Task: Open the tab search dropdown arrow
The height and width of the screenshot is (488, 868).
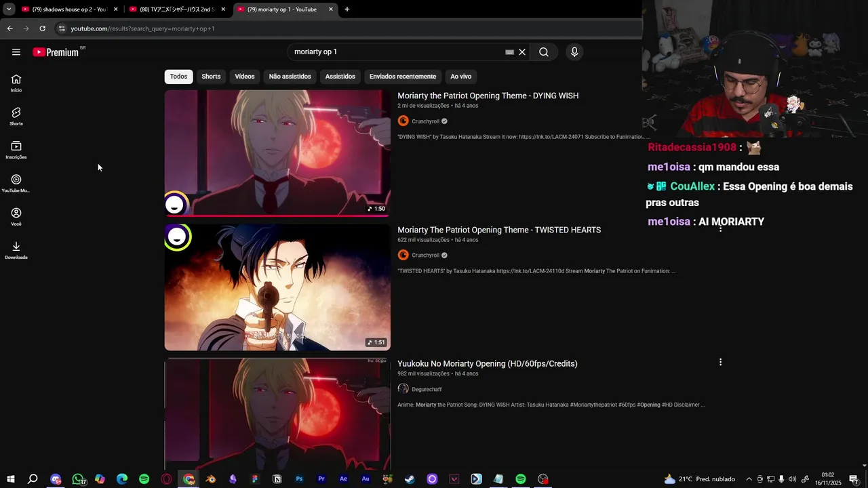Action: [x=8, y=9]
